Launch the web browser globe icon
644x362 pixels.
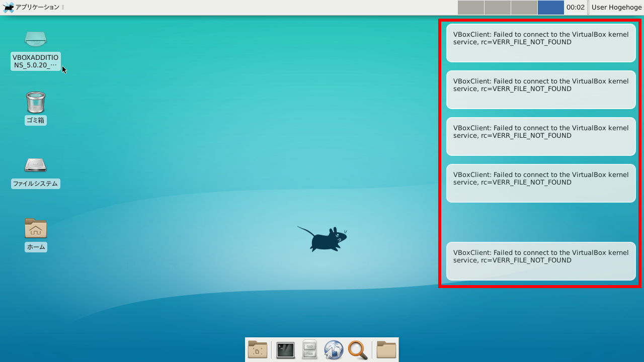(334, 350)
